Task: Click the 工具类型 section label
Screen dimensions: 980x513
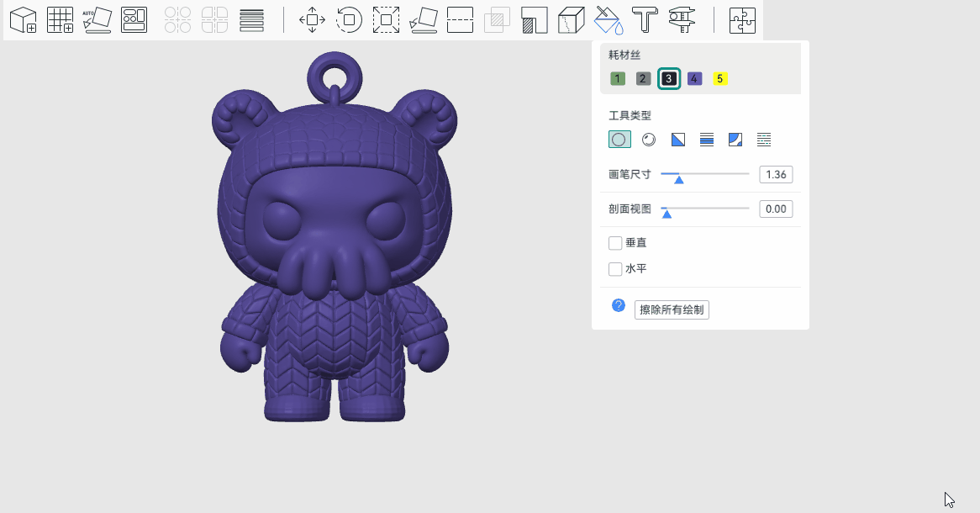Action: pyautogui.click(x=630, y=116)
